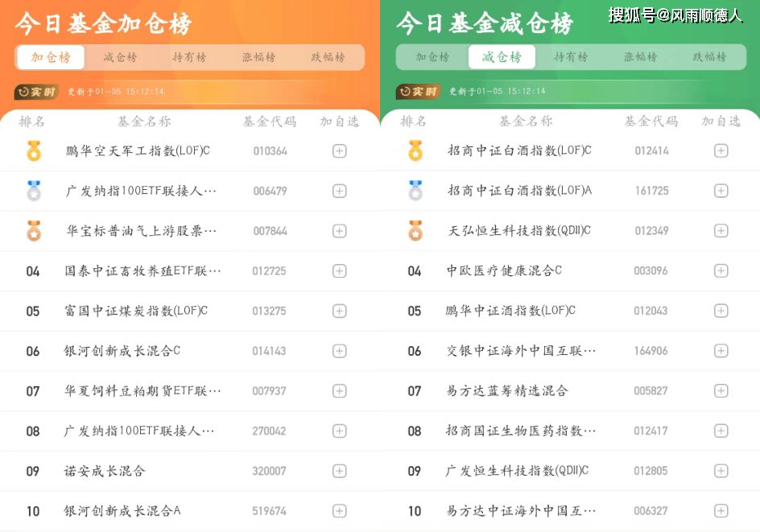
Task: Click gold medal icon in 减仓榜 list
Action: [415, 151]
